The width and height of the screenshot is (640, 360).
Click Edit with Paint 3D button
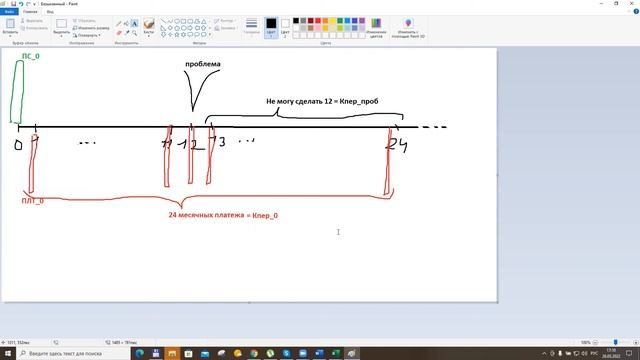408,28
